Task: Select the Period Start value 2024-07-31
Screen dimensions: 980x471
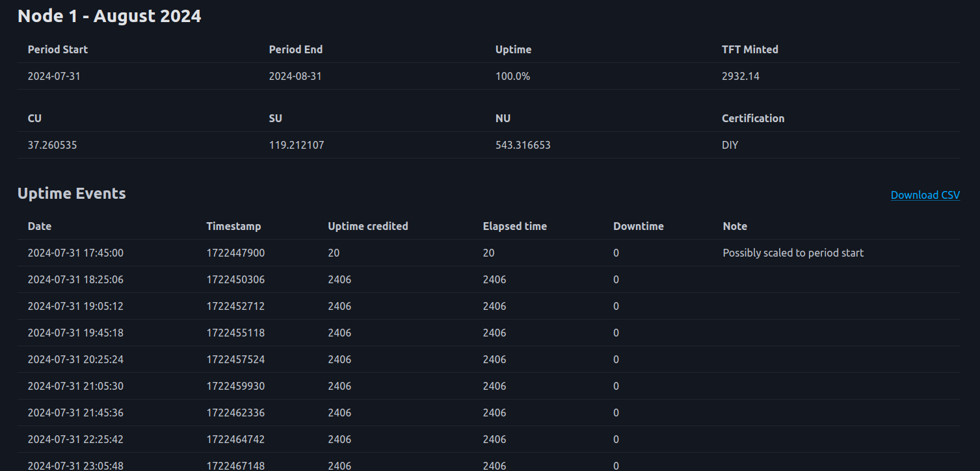Action: (54, 76)
